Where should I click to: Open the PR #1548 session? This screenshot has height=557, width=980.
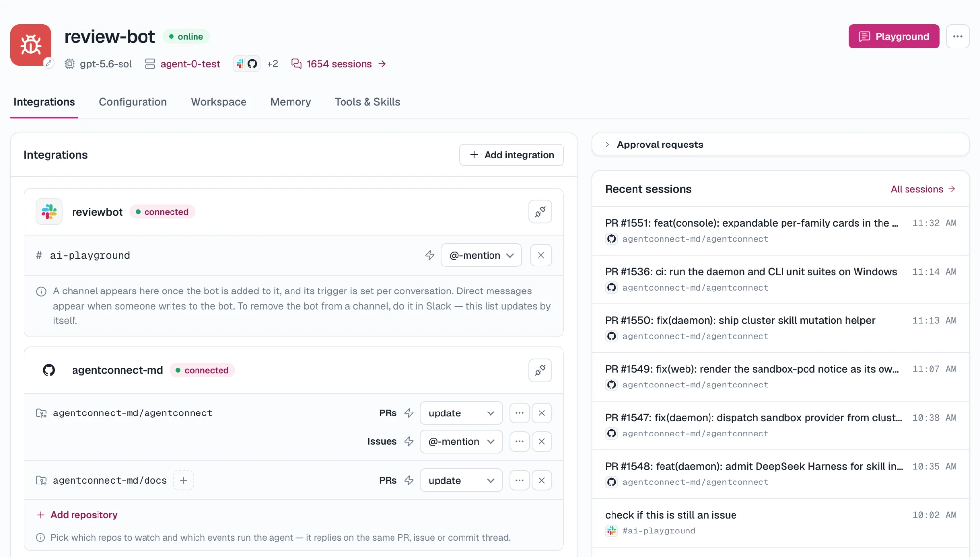pos(780,474)
